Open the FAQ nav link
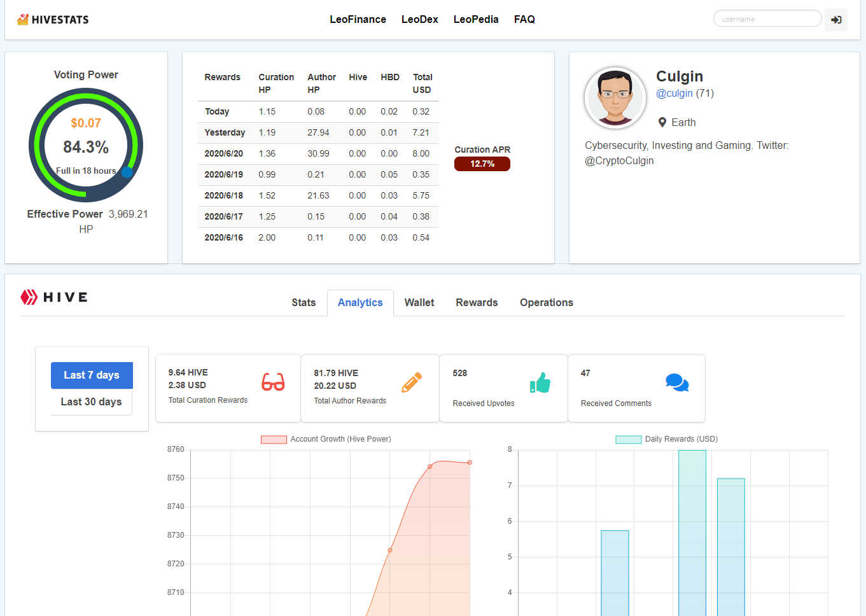 click(524, 20)
